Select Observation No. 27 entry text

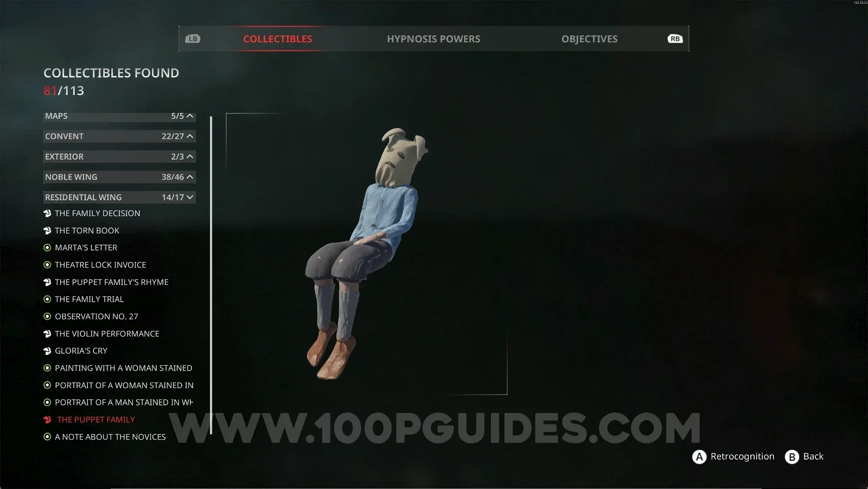point(97,316)
